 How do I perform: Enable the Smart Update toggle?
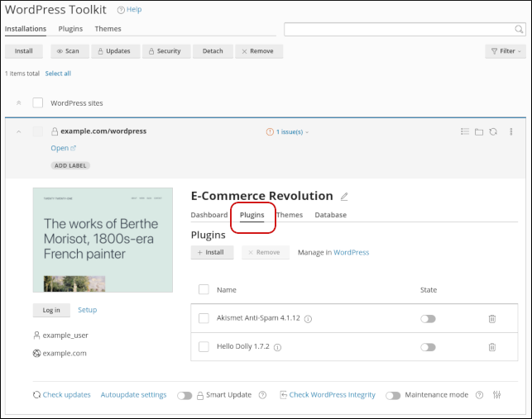(185, 396)
